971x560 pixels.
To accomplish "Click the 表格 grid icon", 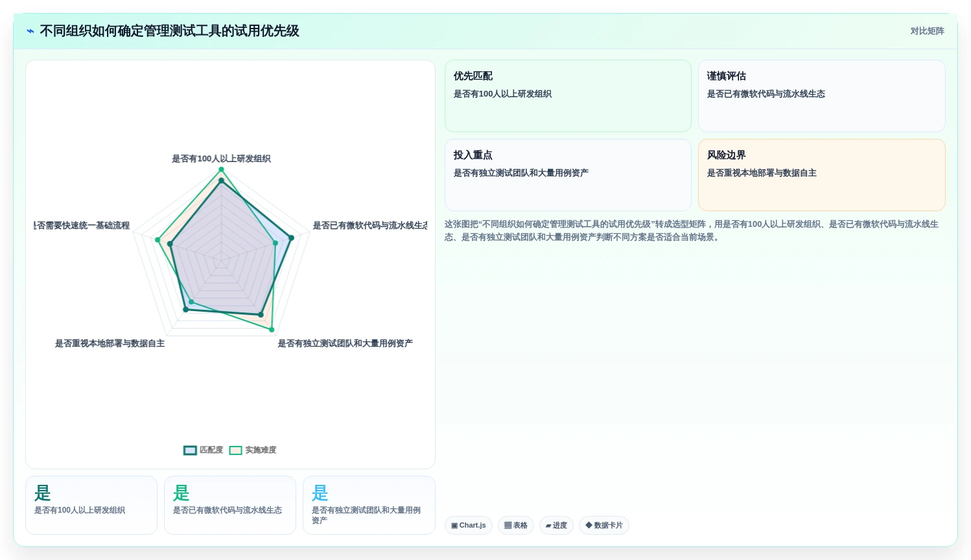I will coord(508,526).
